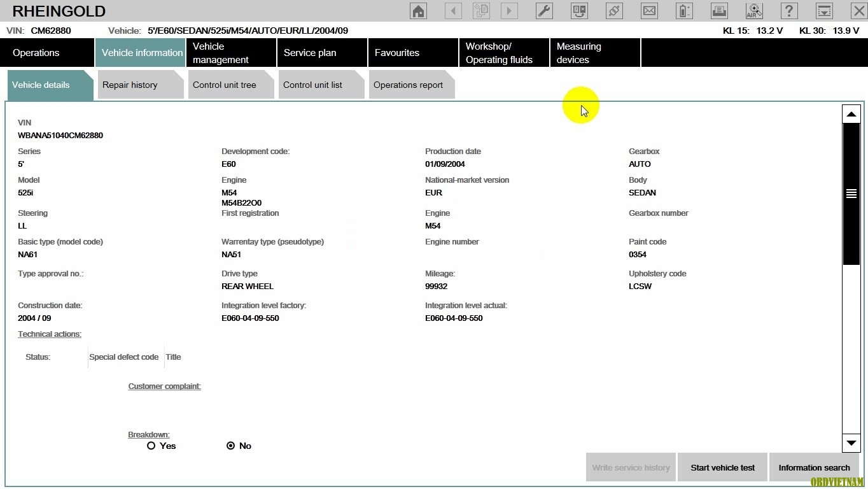Click the national-market version EUR value
The height and width of the screenshot is (489, 868).
point(433,193)
